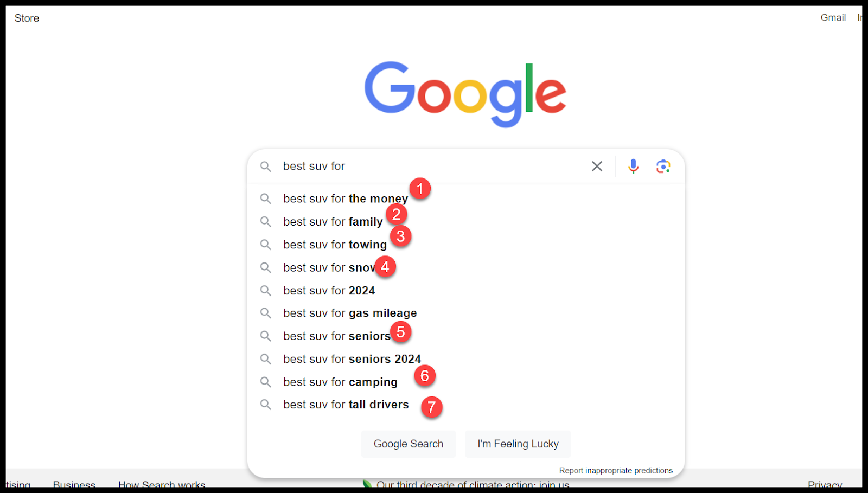
Task: Go to the Store link
Action: 27,18
